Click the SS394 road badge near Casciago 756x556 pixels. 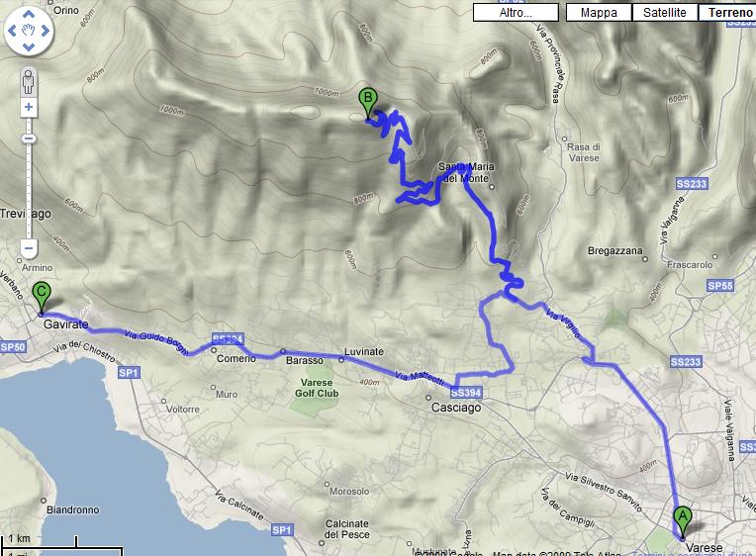point(466,393)
